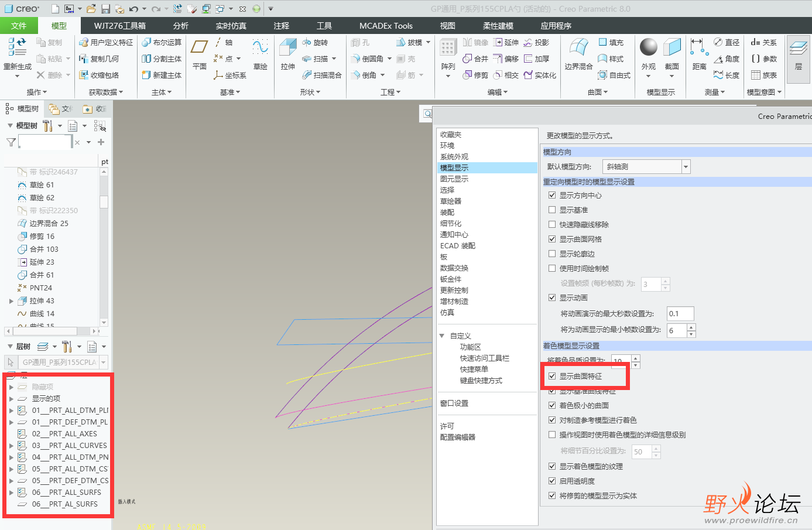Open the Sketch (草绘) tool

[x=261, y=54]
